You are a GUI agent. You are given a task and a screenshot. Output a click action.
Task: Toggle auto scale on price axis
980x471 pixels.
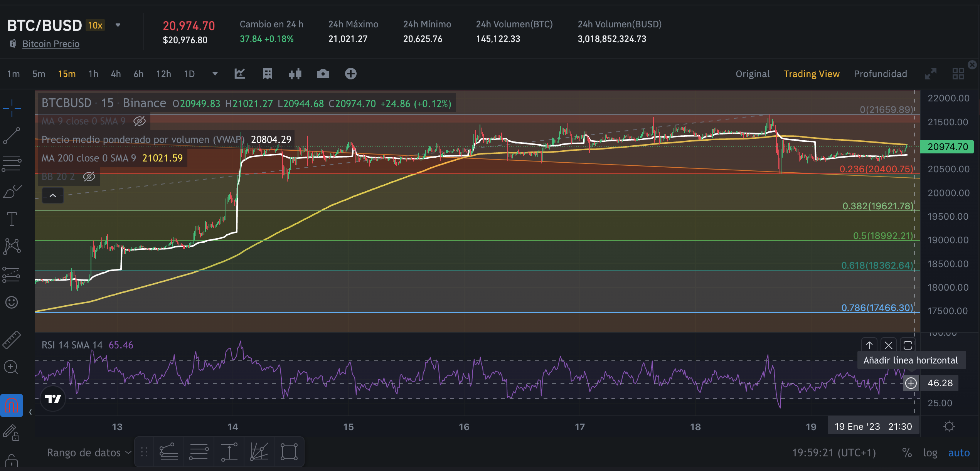959,452
